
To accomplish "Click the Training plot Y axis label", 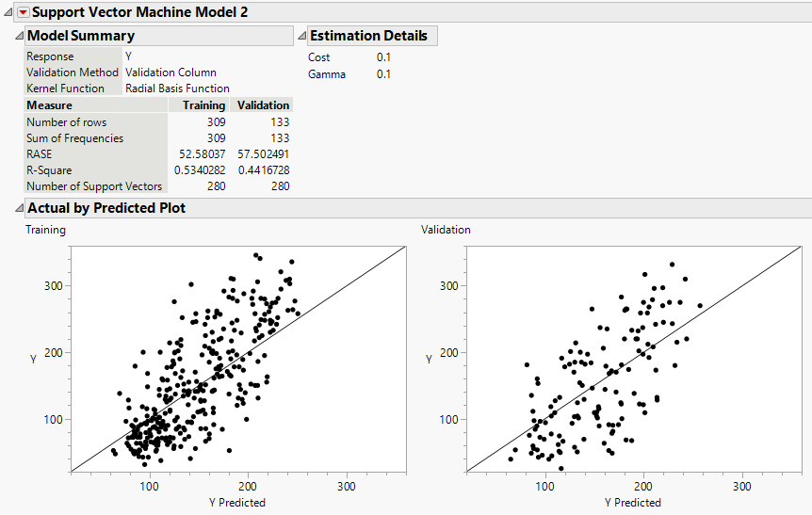I will pos(34,357).
